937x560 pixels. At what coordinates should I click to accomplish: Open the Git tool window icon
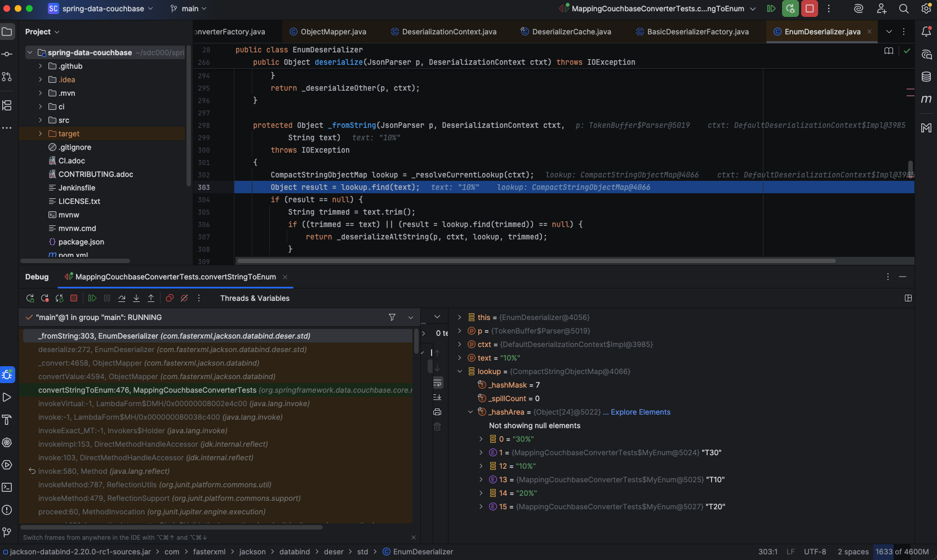[x=7, y=532]
